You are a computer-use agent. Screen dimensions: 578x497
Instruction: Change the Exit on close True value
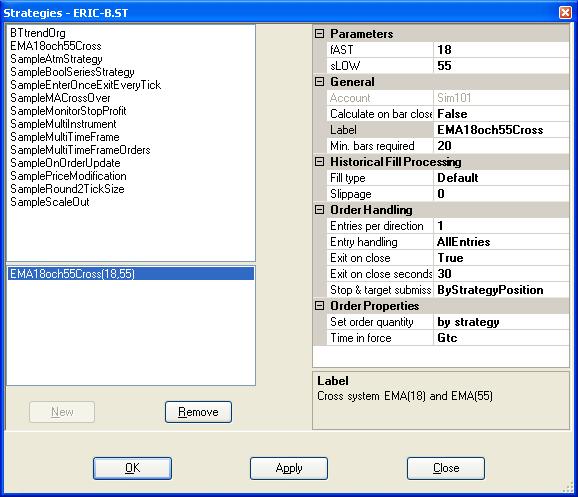pyautogui.click(x=501, y=258)
